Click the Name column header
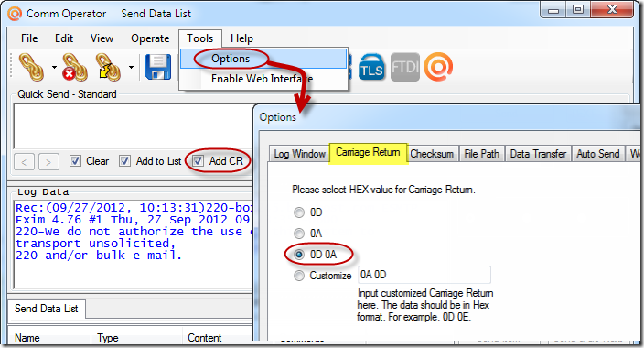 point(48,338)
